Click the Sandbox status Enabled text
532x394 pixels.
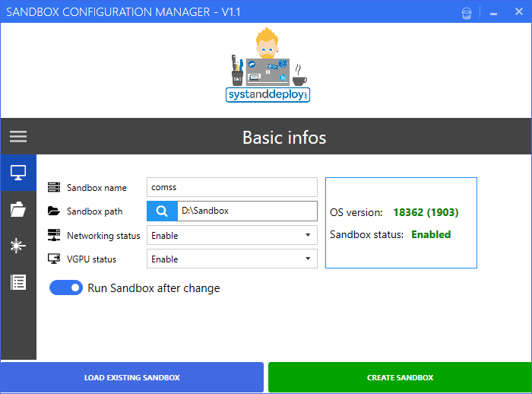pyautogui.click(x=431, y=234)
